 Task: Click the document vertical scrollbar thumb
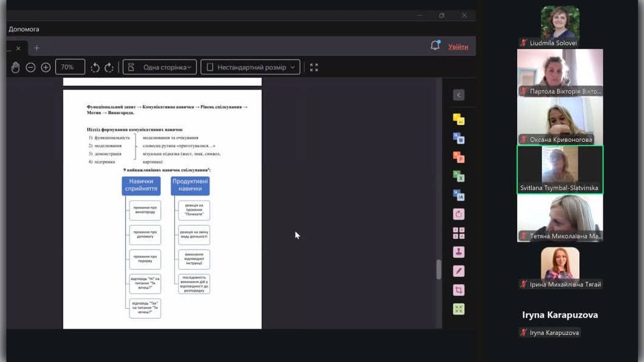click(438, 269)
